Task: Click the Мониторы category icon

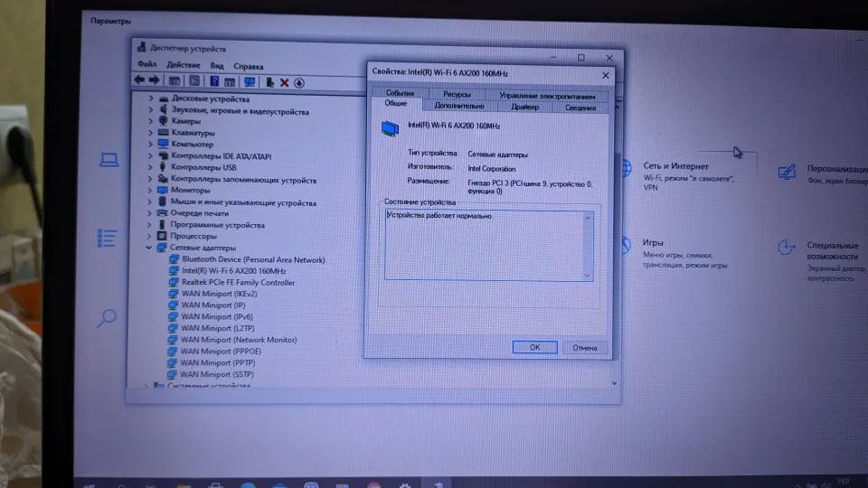Action: 162,191
